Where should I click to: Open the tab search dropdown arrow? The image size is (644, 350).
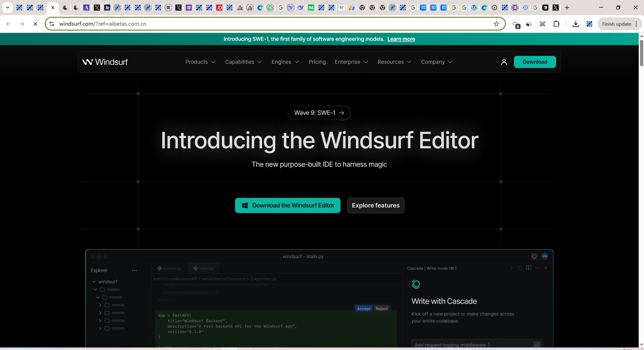click(8, 8)
